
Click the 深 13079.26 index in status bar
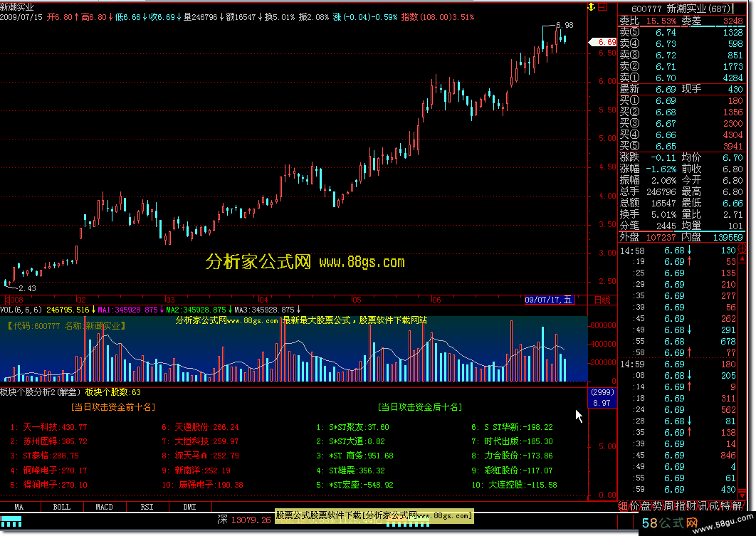244,520
